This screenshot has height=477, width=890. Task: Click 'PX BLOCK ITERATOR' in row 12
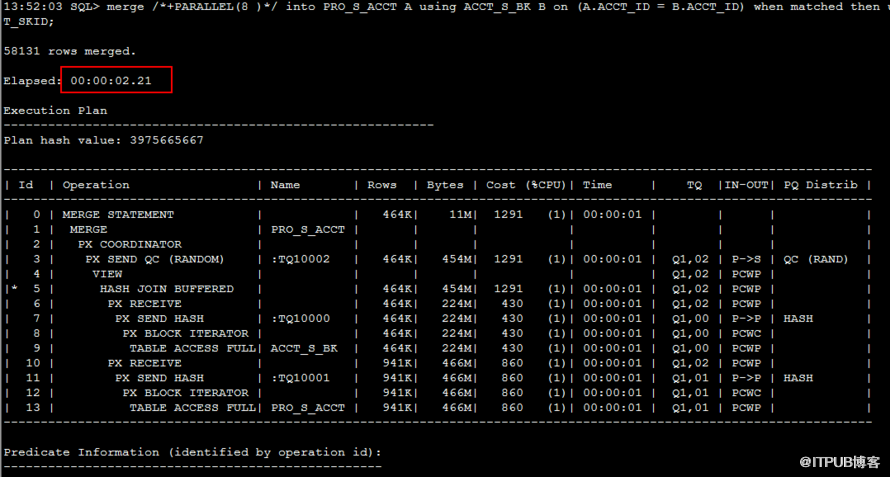click(185, 392)
